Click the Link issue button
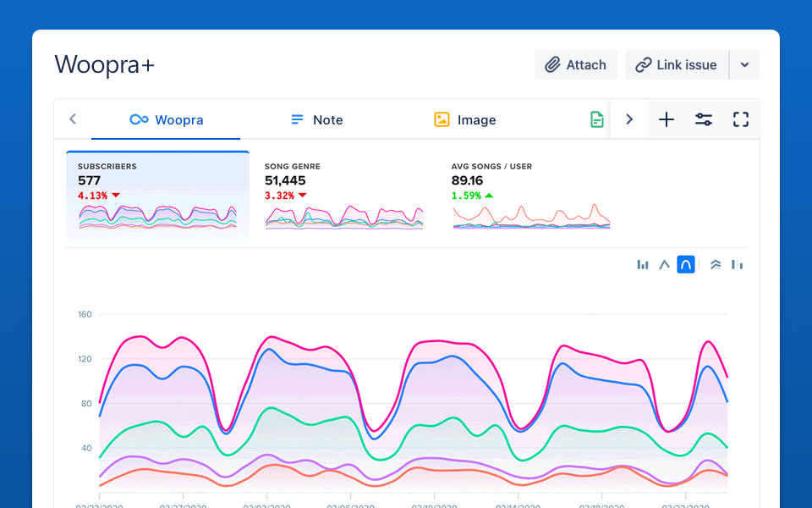Image resolution: width=812 pixels, height=508 pixels. point(677,65)
